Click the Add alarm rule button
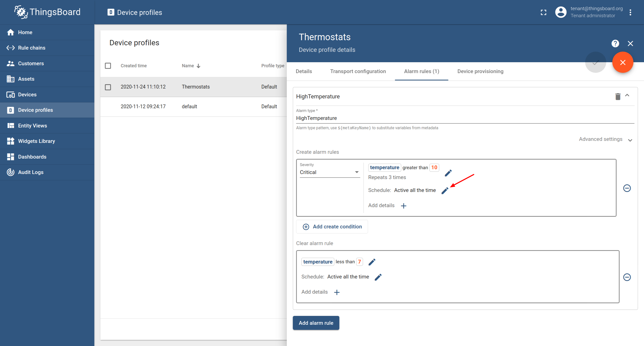The image size is (644, 346). [x=316, y=323]
